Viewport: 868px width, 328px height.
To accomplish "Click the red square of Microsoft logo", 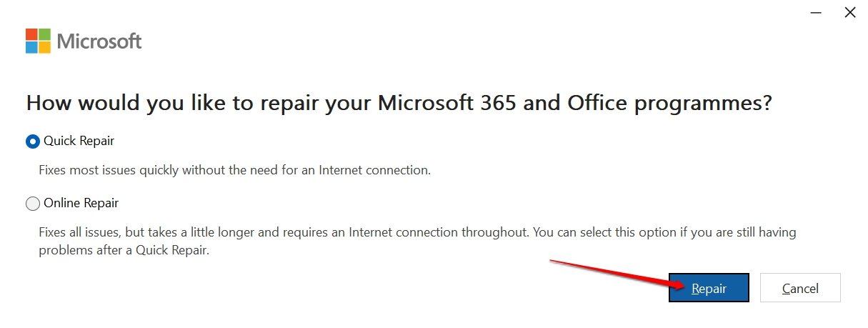I will point(31,34).
